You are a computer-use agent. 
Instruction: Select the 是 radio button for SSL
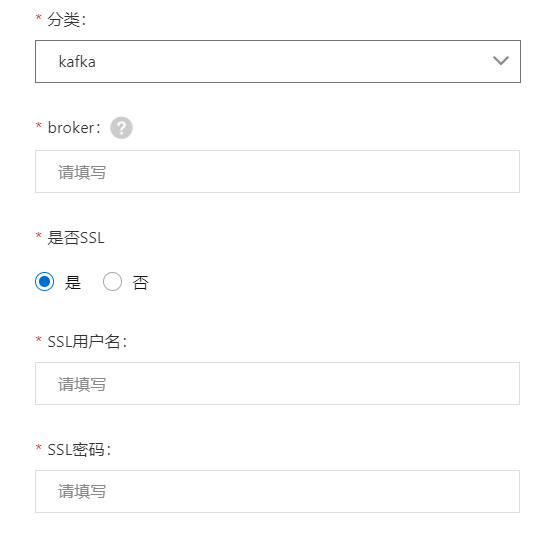pos(45,282)
